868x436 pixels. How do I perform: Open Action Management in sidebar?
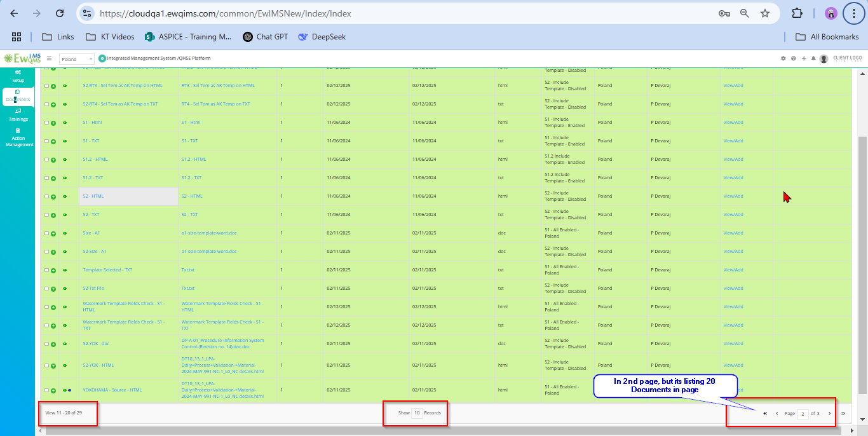pos(18,137)
